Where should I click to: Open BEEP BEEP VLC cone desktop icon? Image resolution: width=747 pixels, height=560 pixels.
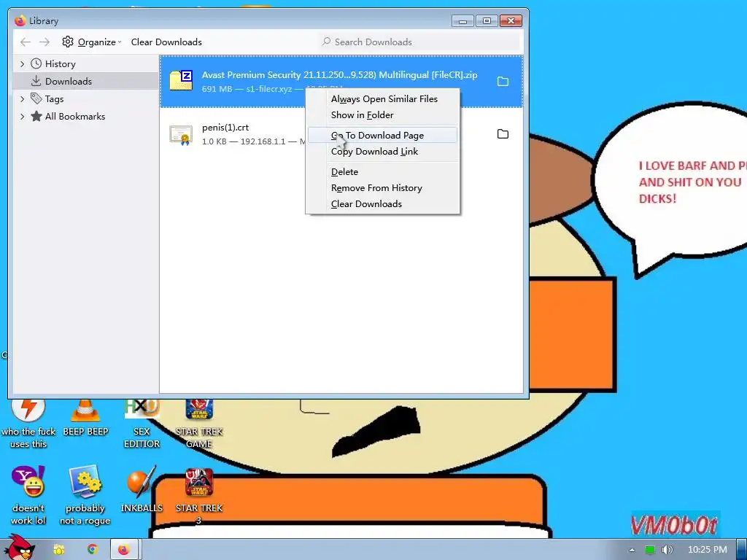(x=85, y=419)
